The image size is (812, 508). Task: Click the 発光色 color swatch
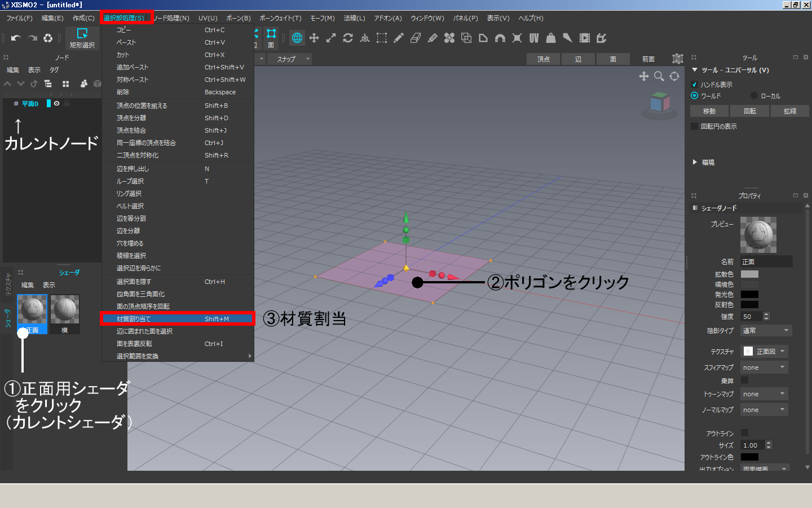[749, 295]
